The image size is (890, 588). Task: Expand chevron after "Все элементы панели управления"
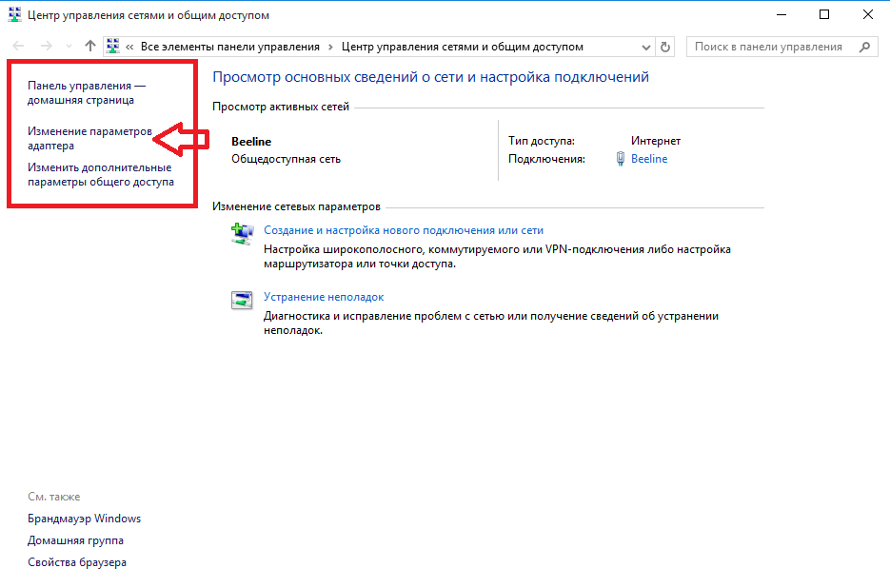330,47
